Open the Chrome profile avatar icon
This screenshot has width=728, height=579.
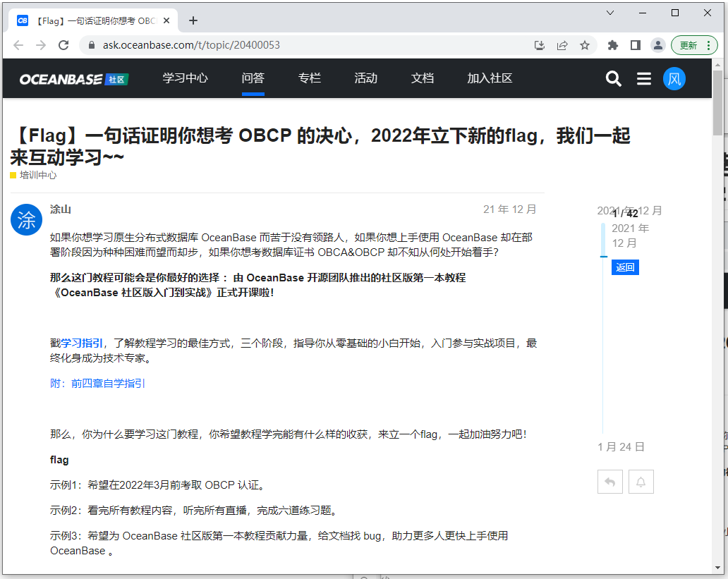point(658,45)
